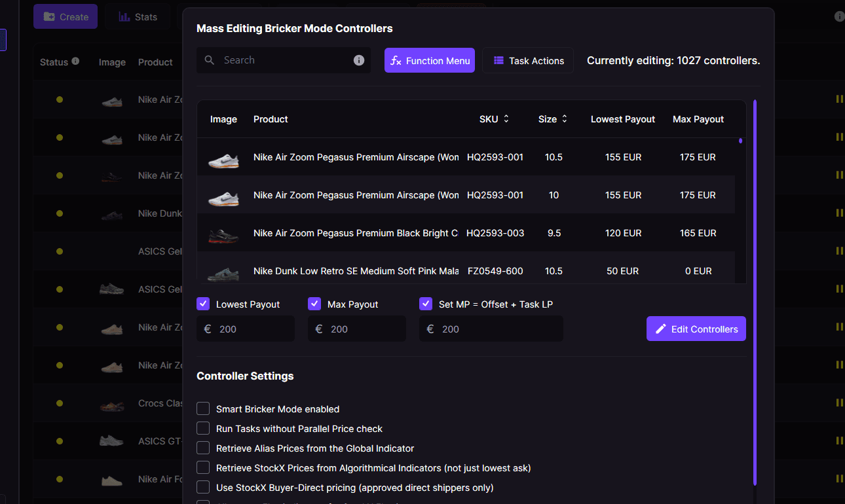
Task: Click the Create button in background
Action: coord(66,17)
